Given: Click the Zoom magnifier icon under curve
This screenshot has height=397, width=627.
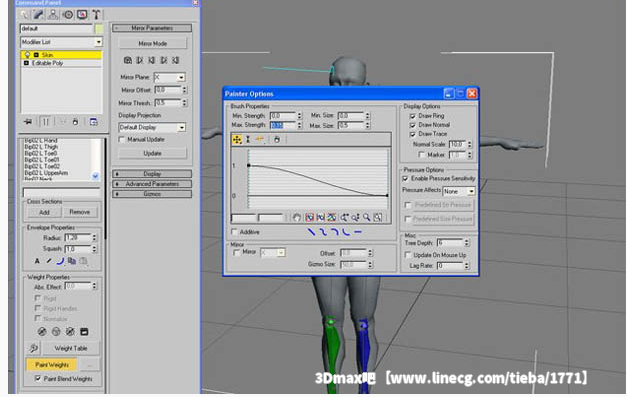Looking at the screenshot, I should coord(366,217).
